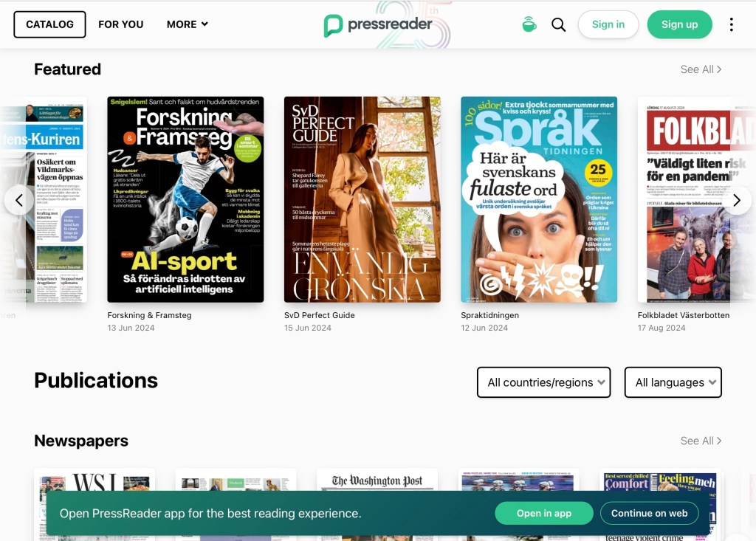The image size is (756, 541).
Task: Open the SvD Perfect Guide cover
Action: point(362,199)
